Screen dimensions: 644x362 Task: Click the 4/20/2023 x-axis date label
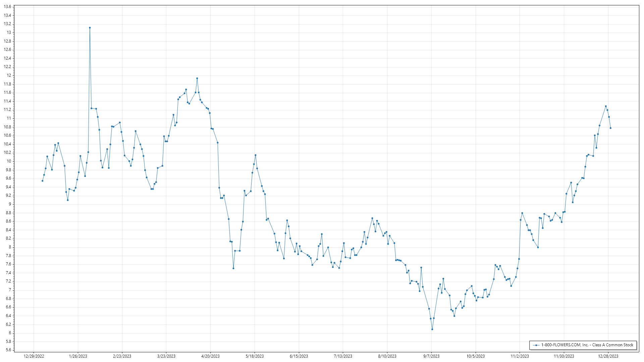[210, 356]
